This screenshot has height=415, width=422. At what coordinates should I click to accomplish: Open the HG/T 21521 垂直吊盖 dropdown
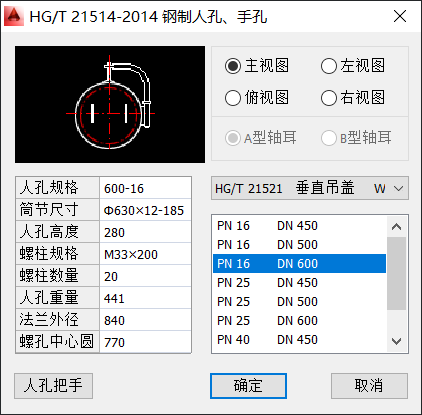click(310, 188)
